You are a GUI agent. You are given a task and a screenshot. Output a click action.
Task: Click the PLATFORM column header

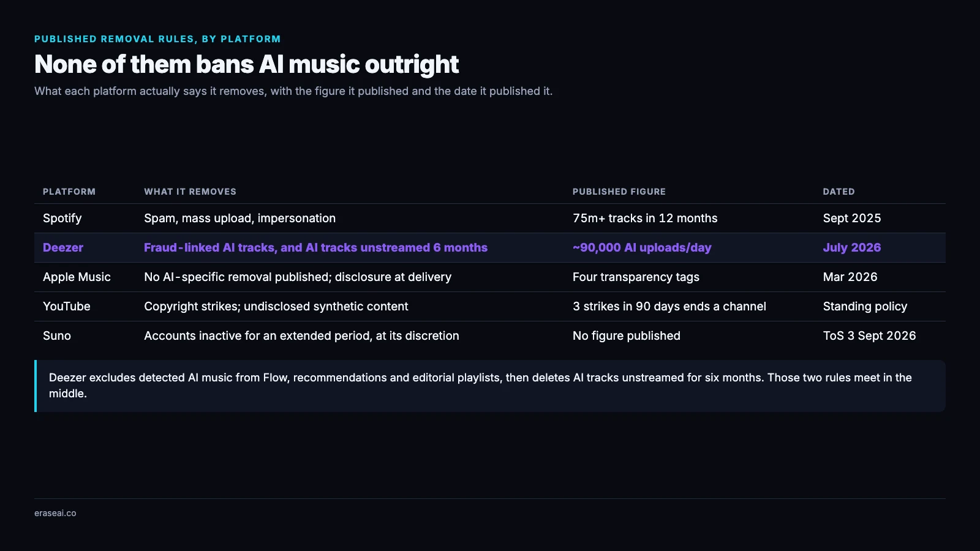point(69,192)
